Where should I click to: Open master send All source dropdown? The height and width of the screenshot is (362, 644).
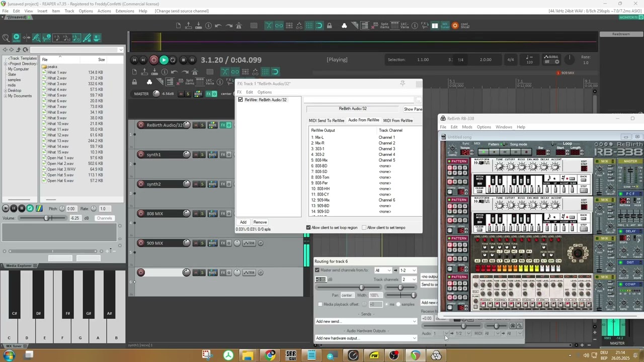pyautogui.click(x=383, y=270)
